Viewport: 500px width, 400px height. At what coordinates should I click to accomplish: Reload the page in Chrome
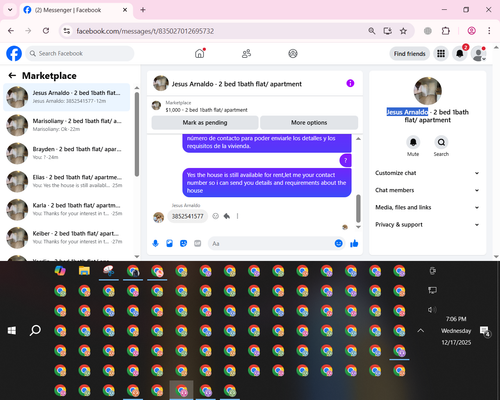tap(46, 31)
